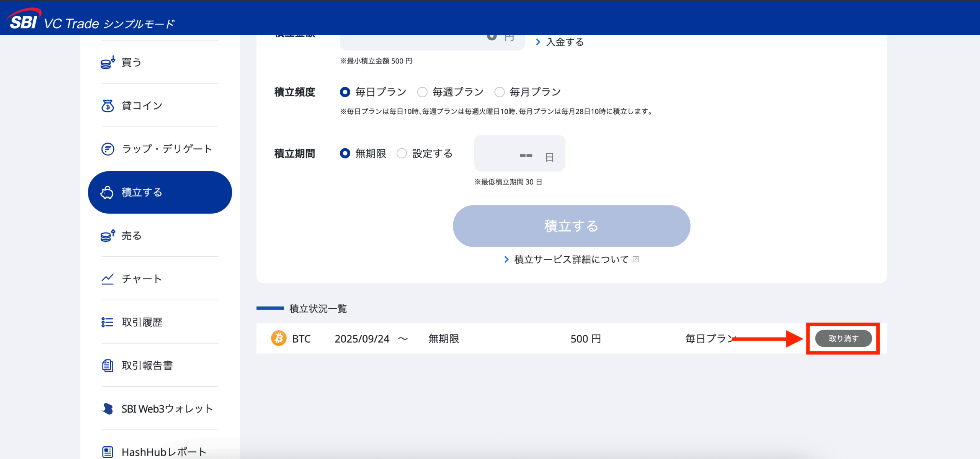Click the list icon for 取引履歴
980x459 pixels.
point(108,322)
